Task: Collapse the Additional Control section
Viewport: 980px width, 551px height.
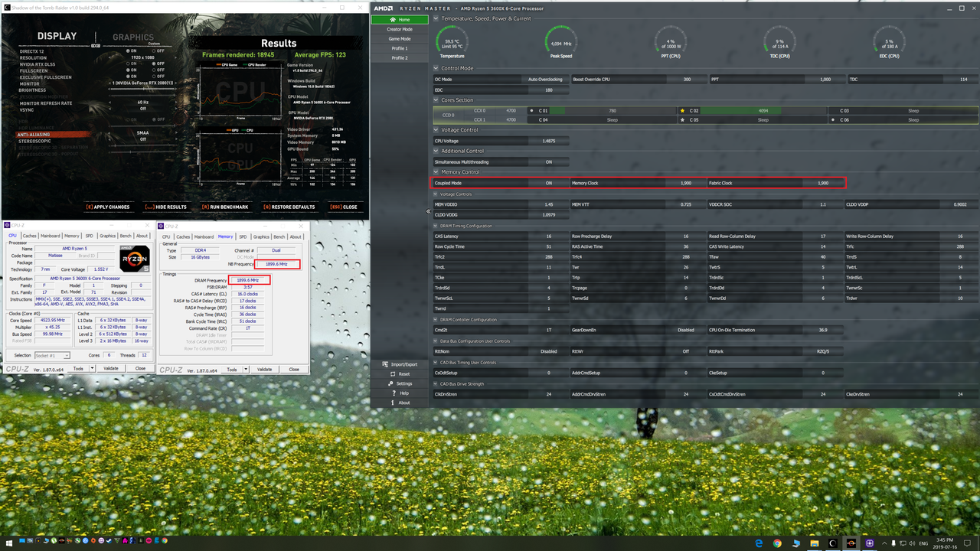Action: click(x=436, y=151)
